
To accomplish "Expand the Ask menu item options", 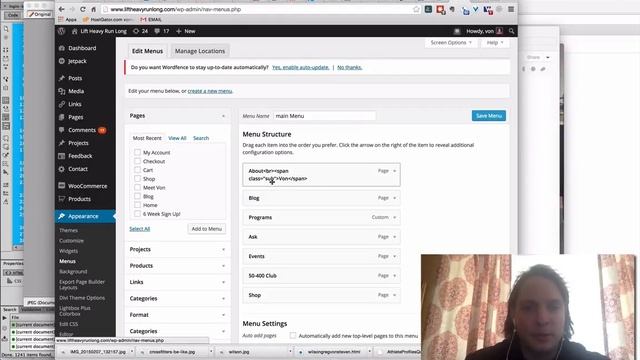I will (x=394, y=237).
